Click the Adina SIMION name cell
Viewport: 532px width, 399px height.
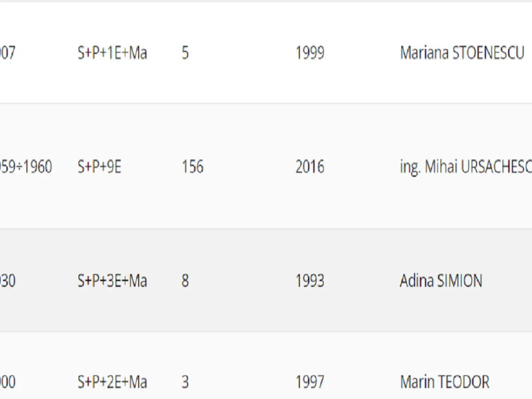click(x=441, y=281)
